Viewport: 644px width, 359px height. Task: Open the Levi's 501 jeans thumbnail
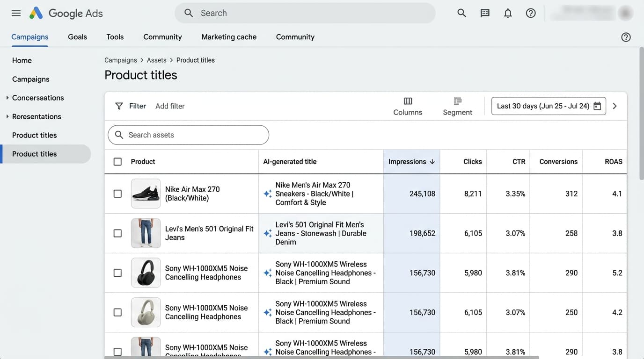pos(146,233)
